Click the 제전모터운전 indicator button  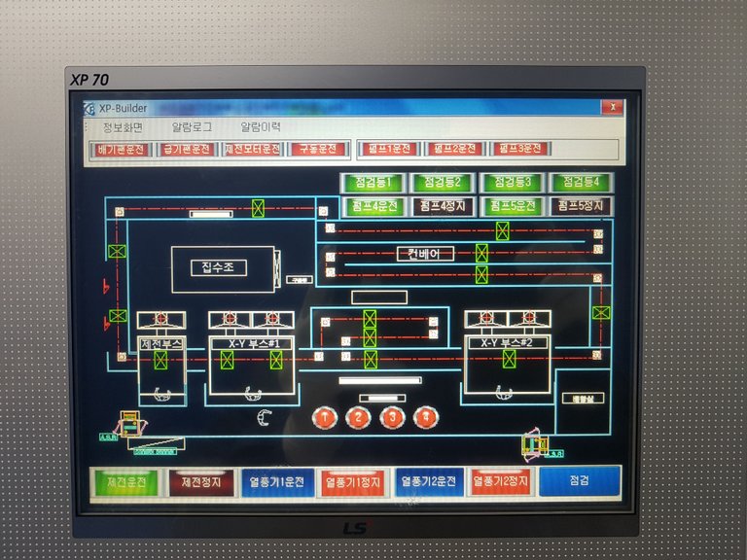point(253,149)
